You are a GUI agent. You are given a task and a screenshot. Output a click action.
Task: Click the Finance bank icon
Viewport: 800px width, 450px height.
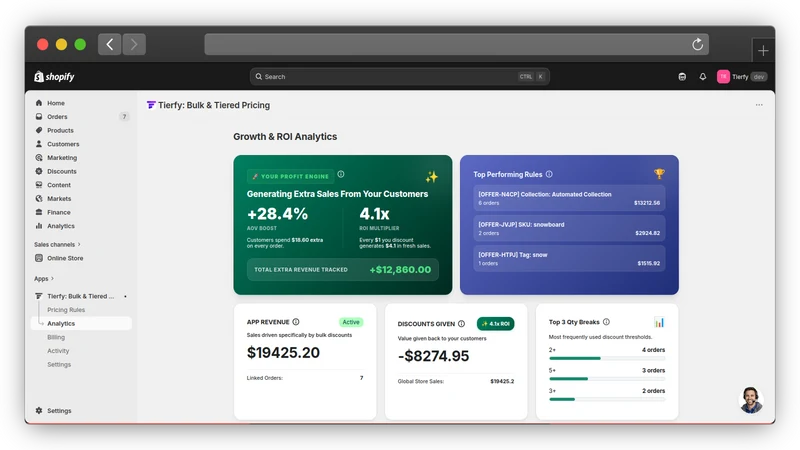pyautogui.click(x=39, y=212)
